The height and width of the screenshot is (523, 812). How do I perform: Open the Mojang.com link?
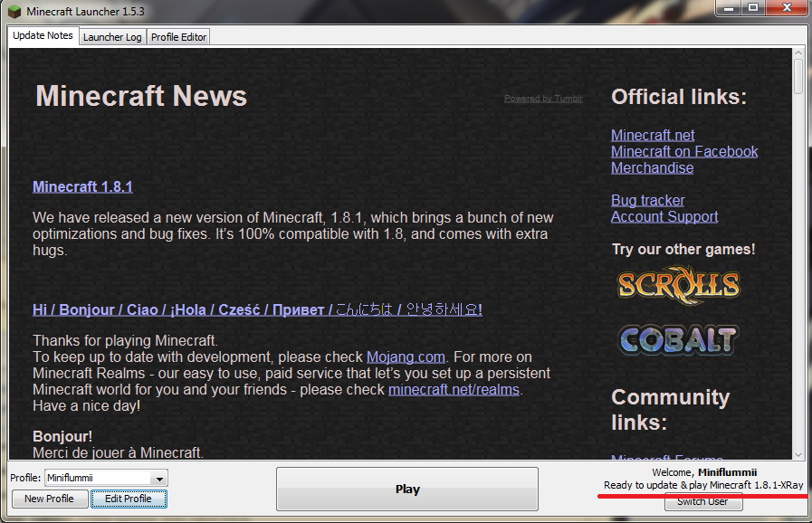click(x=406, y=357)
